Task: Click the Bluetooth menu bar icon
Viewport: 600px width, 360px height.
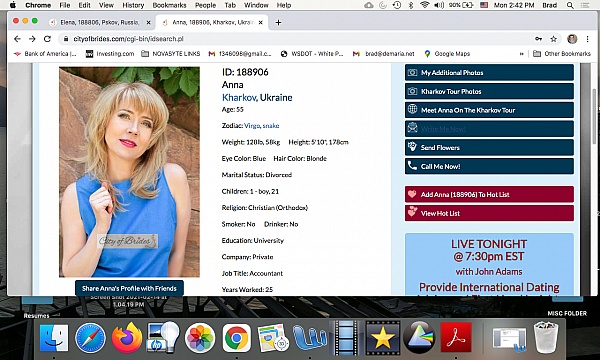Action: (411, 5)
